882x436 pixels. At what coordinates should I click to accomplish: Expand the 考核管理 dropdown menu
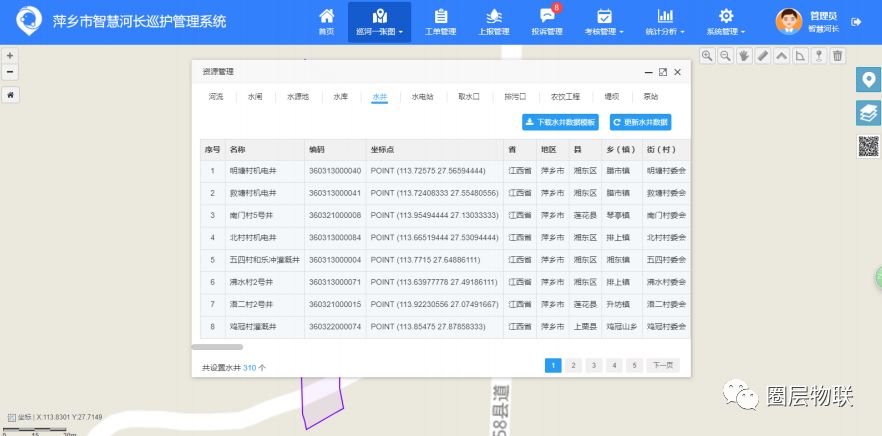pyautogui.click(x=604, y=23)
